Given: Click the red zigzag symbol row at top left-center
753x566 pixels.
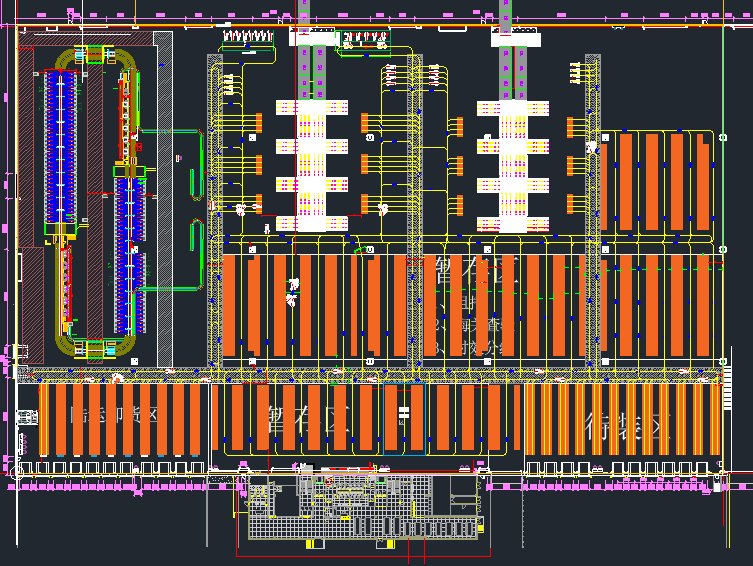Looking at the screenshot, I should [x=247, y=37].
